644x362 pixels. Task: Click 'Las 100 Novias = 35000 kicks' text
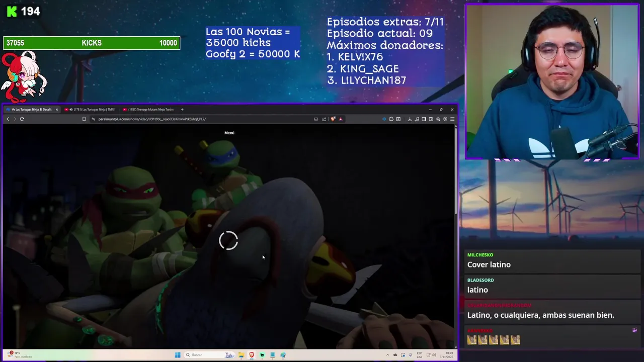248,37
